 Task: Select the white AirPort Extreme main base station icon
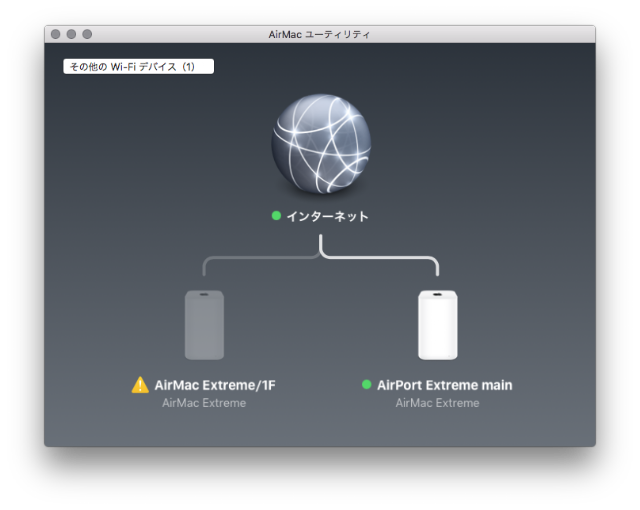pos(438,325)
